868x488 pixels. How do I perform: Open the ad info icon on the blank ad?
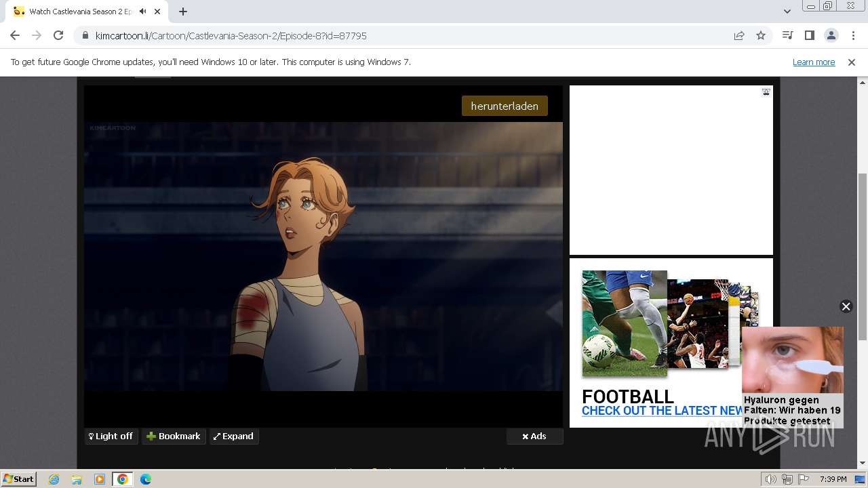766,92
